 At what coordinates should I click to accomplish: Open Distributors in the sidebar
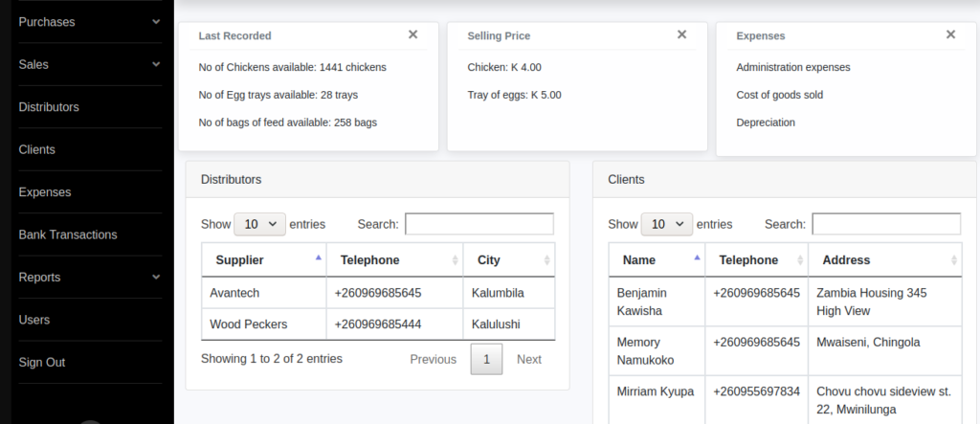tap(49, 107)
